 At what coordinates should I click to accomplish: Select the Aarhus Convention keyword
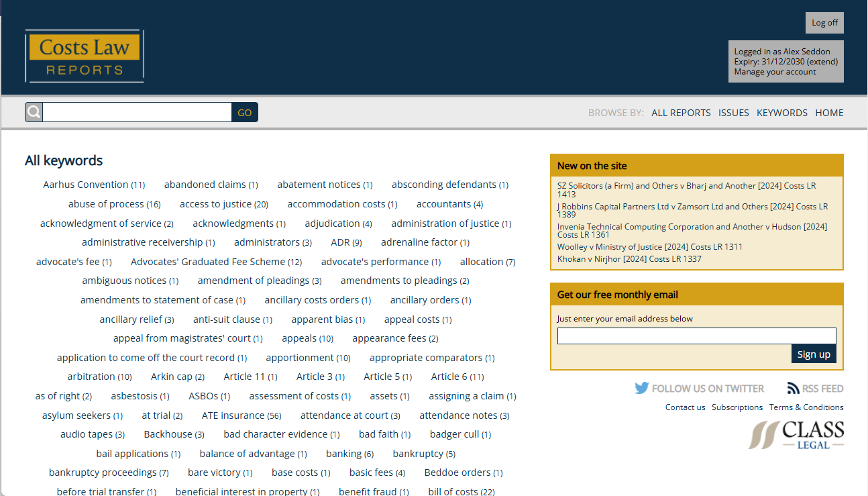85,185
